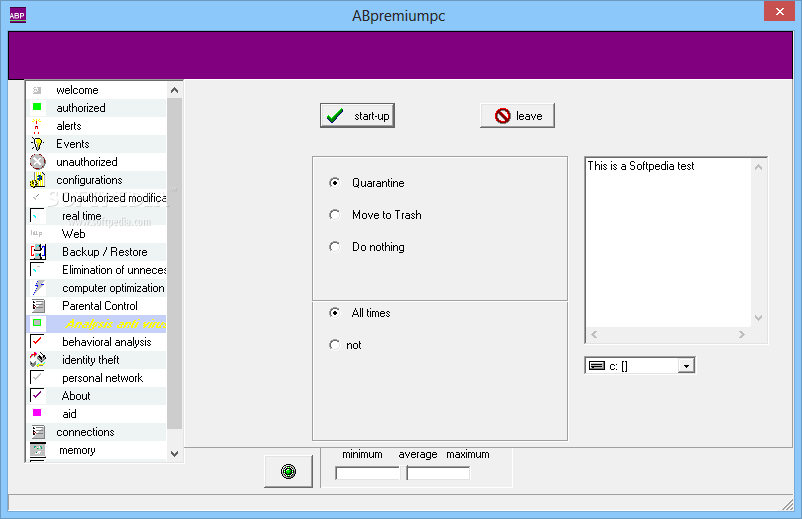802x519 pixels.
Task: Click the welcome icon in sidebar
Action: [37, 91]
